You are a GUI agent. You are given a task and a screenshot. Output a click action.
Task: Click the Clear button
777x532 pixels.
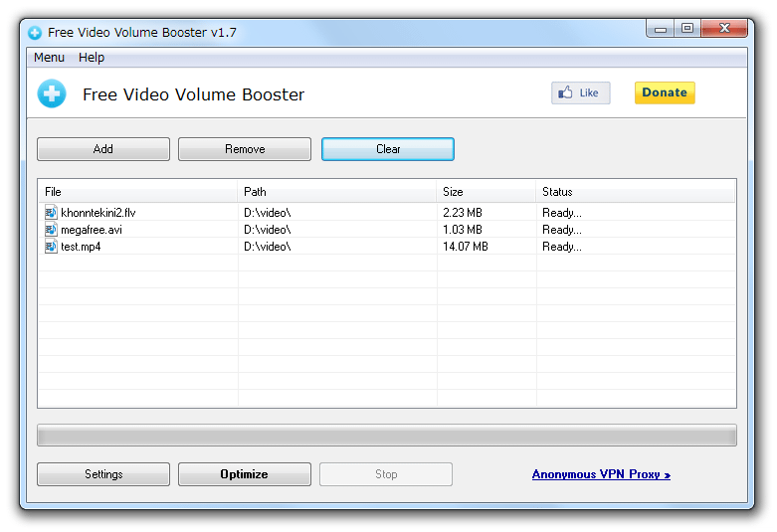tap(388, 149)
